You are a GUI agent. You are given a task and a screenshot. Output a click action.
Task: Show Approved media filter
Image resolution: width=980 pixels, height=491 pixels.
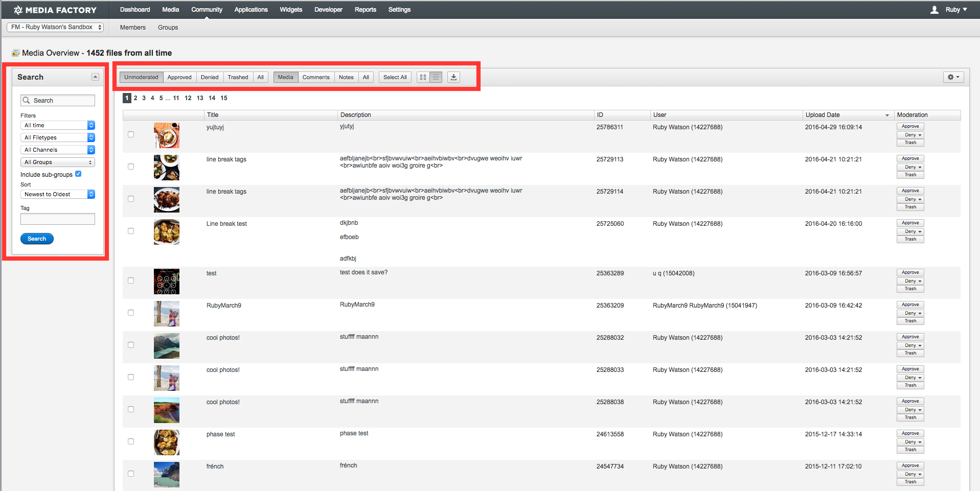tap(179, 77)
